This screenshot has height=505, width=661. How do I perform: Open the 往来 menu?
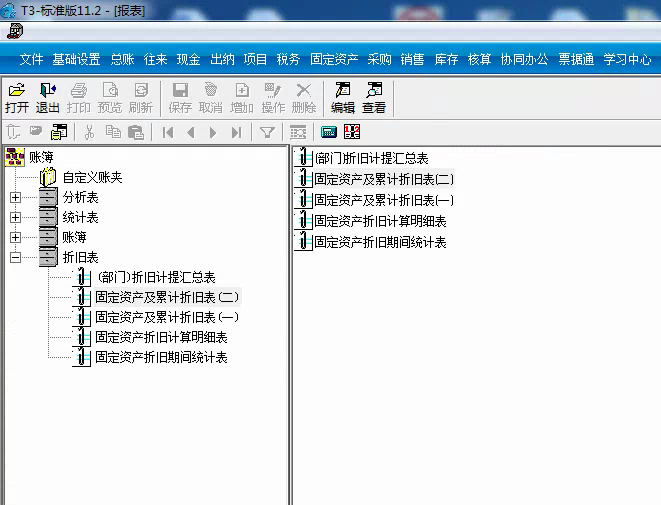156,59
